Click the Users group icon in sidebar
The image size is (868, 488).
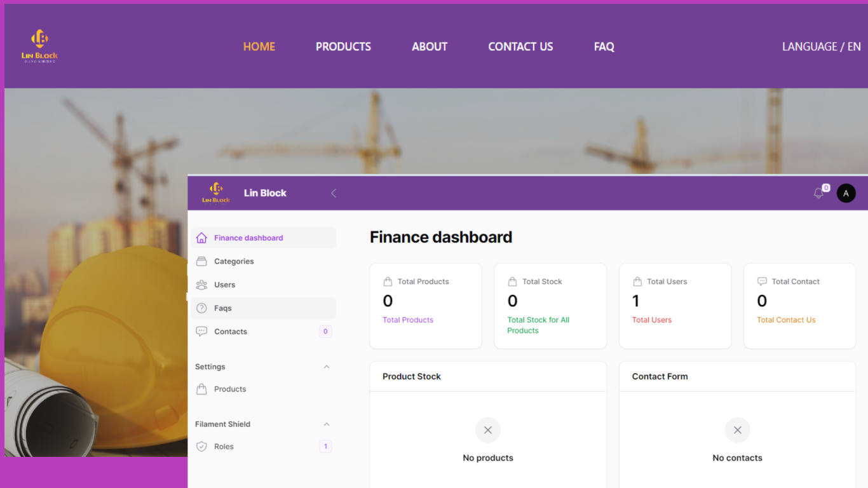click(x=201, y=285)
